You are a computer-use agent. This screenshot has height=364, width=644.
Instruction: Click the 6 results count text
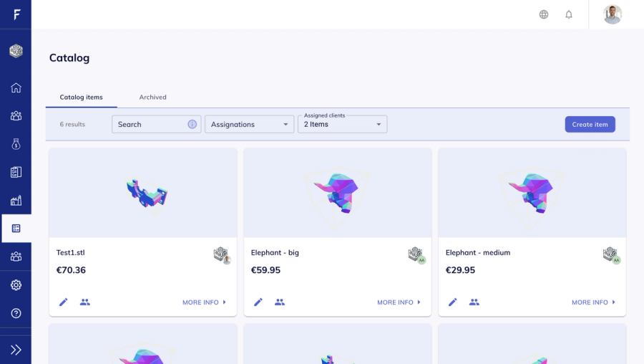tap(72, 124)
